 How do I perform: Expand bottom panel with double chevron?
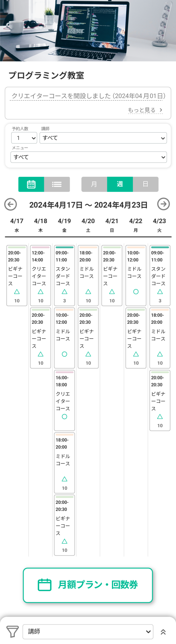pos(163,632)
